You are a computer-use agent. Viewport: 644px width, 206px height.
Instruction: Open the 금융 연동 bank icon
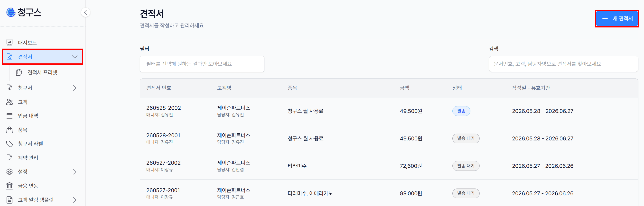(x=9, y=186)
